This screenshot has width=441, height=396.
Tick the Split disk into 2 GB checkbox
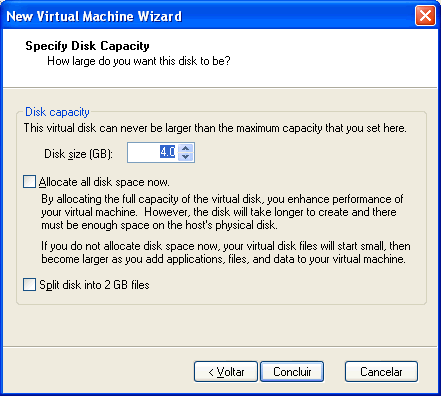tap(29, 285)
